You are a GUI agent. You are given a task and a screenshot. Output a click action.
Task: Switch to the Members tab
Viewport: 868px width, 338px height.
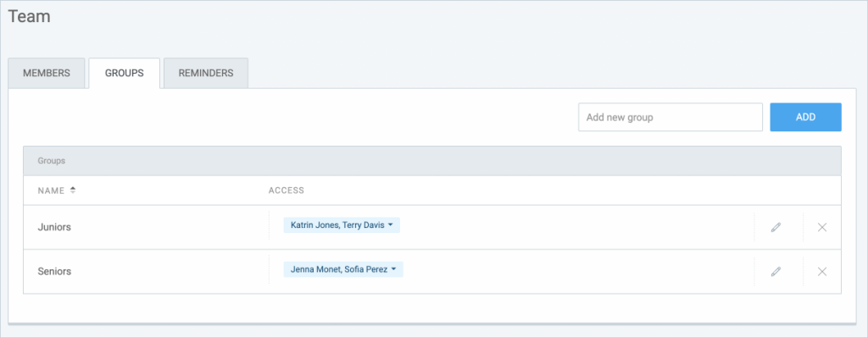tap(47, 73)
